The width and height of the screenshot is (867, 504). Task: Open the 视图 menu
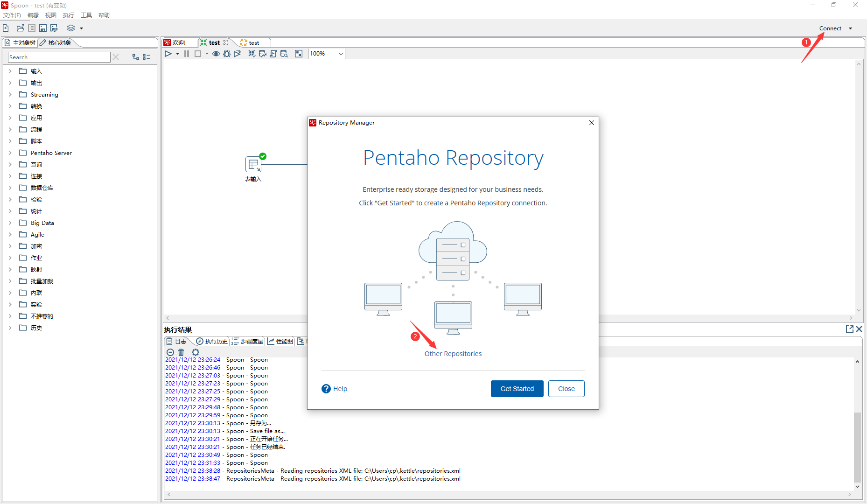[x=51, y=15]
